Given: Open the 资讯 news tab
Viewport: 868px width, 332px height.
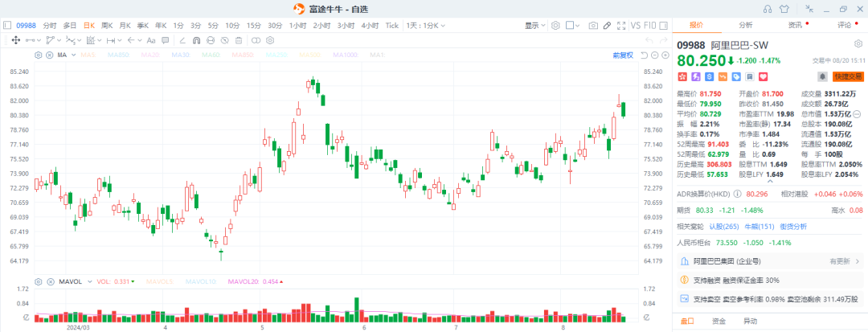Looking at the screenshot, I should point(795,25).
